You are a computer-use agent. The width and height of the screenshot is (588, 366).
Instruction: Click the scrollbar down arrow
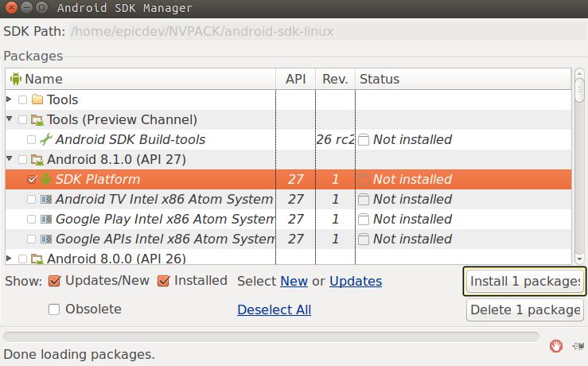[579, 259]
